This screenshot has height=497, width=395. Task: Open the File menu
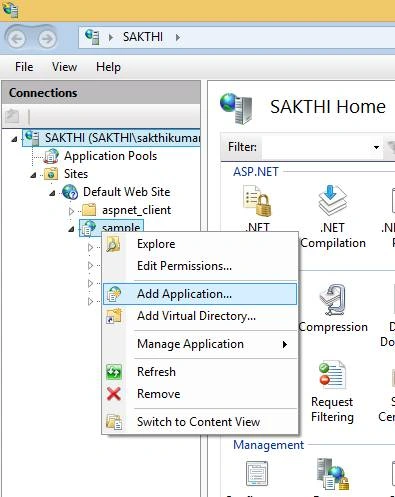pyautogui.click(x=24, y=67)
